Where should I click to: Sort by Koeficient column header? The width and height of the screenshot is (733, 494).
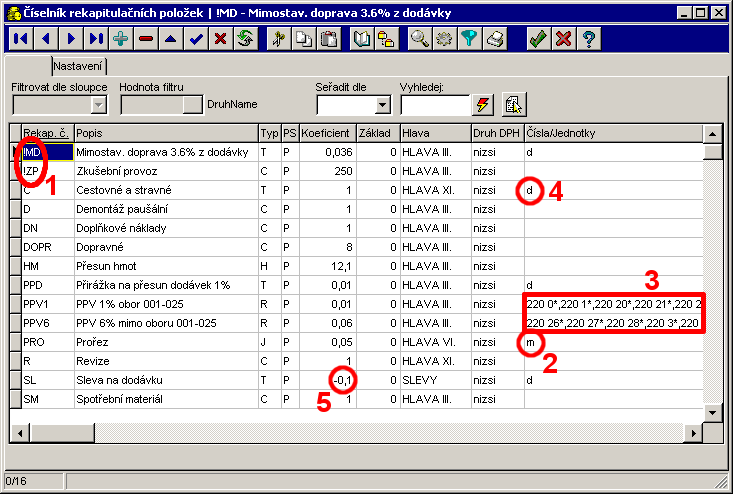[326, 132]
